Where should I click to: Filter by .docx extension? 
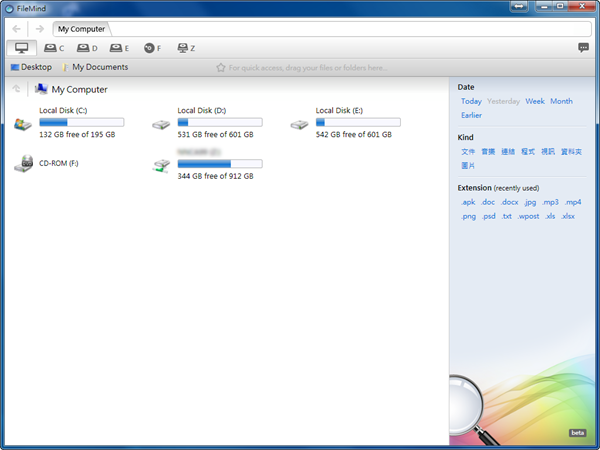510,202
